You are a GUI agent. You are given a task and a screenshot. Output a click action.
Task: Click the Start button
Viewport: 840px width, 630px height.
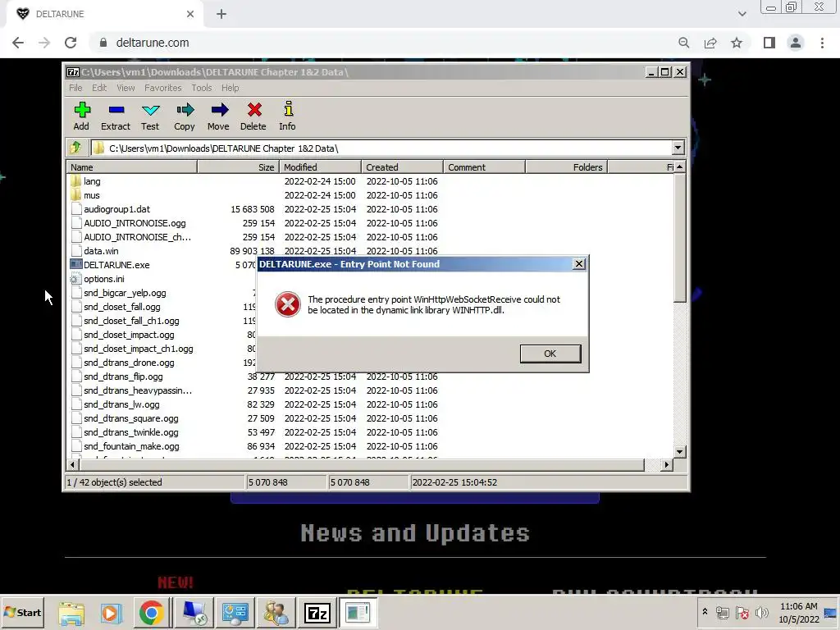23,612
